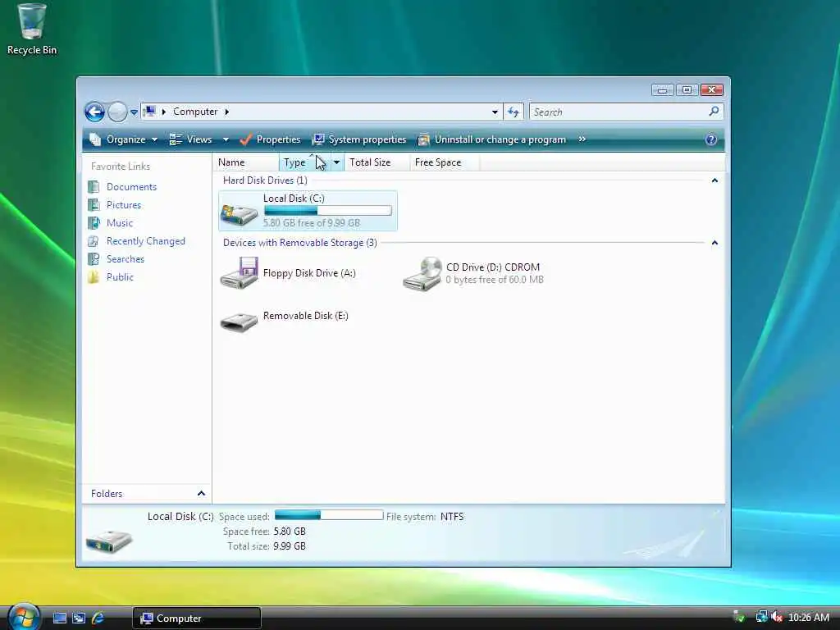Click the Pictures icon in Favorite Links
The height and width of the screenshot is (630, 840).
pyautogui.click(x=94, y=205)
